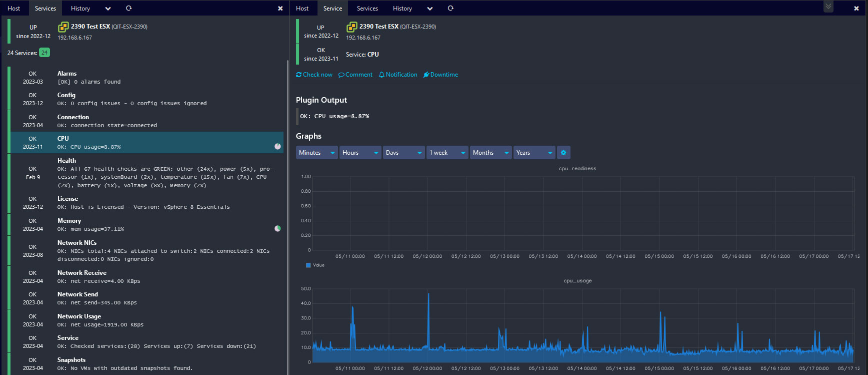Open the Days graph range dropdown

(x=404, y=153)
